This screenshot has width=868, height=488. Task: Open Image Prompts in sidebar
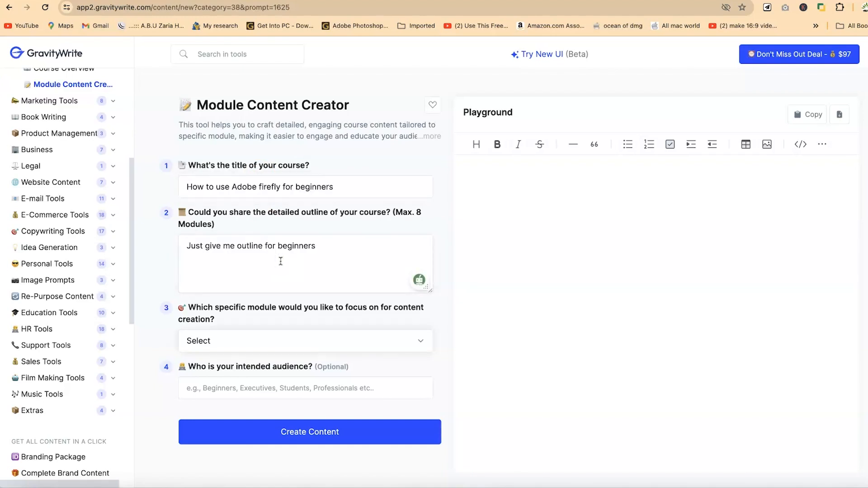coord(47,280)
